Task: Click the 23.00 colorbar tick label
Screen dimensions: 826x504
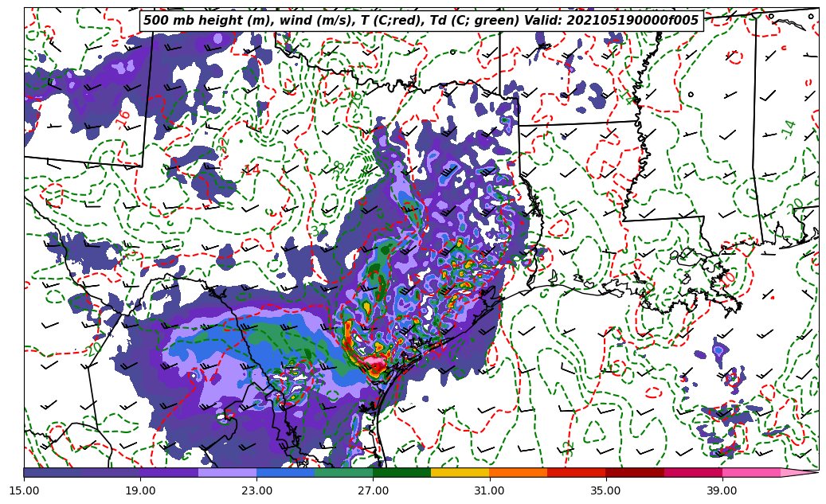Action: tap(256, 490)
